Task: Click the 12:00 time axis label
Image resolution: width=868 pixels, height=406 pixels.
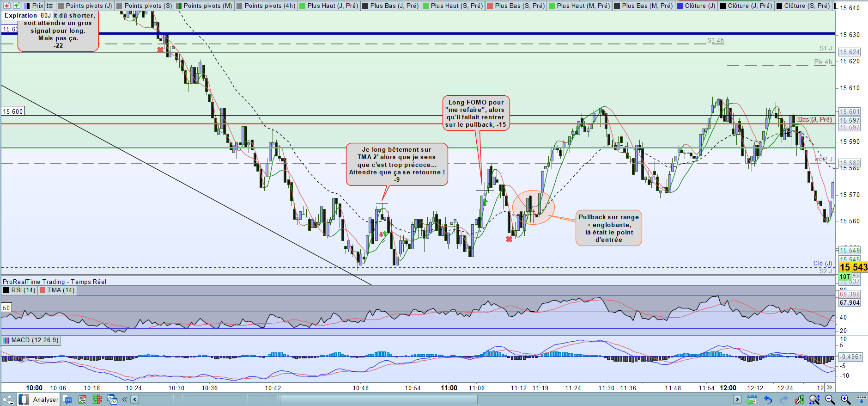Action: click(728, 388)
